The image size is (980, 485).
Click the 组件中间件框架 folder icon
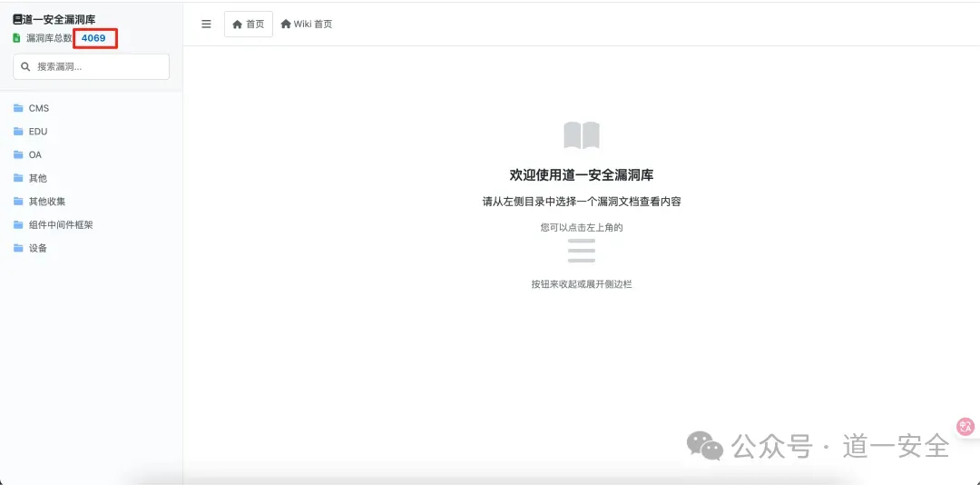pos(18,224)
